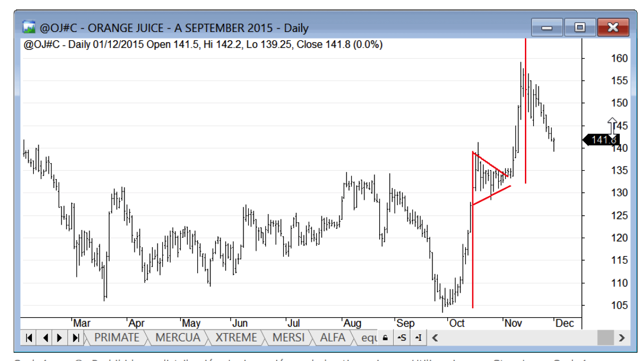The image size is (644, 361).
Task: Jump to the first sheet tab arrow
Action: click(29, 338)
